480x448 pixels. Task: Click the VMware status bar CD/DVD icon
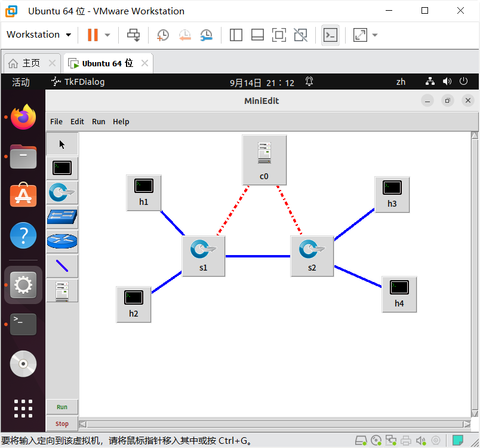point(376,441)
